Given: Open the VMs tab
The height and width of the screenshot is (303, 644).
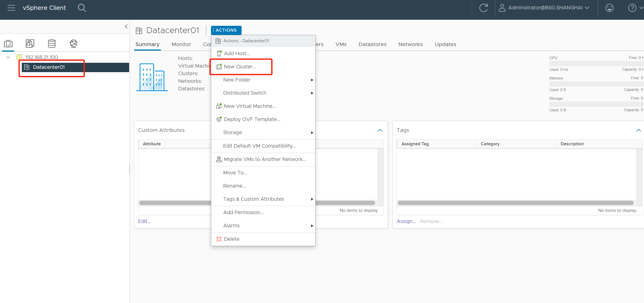Looking at the screenshot, I should (x=341, y=44).
